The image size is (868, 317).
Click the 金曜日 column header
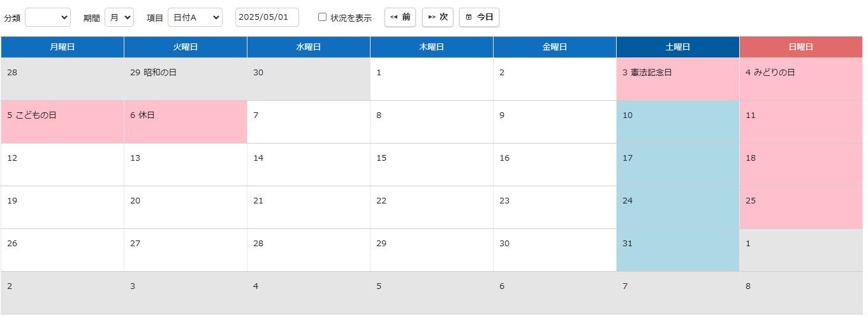(x=555, y=47)
